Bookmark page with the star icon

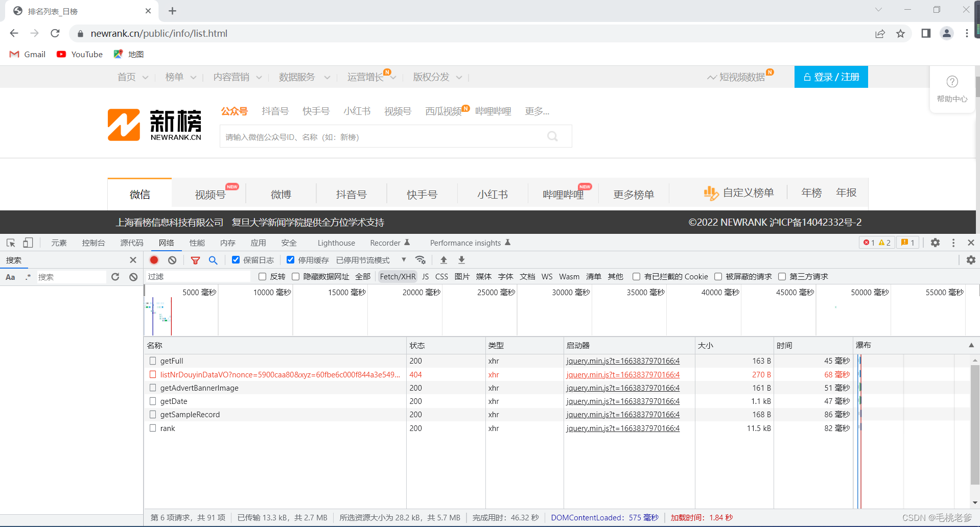click(x=900, y=33)
